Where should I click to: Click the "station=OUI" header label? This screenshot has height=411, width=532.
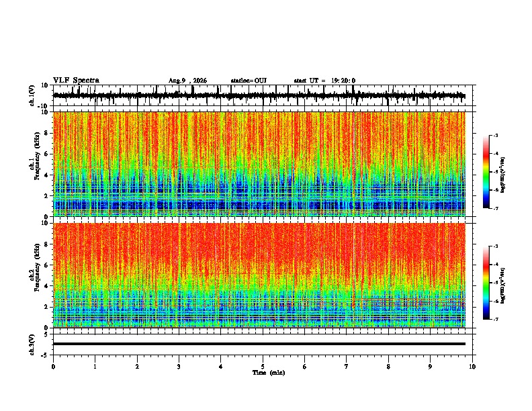[249, 81]
